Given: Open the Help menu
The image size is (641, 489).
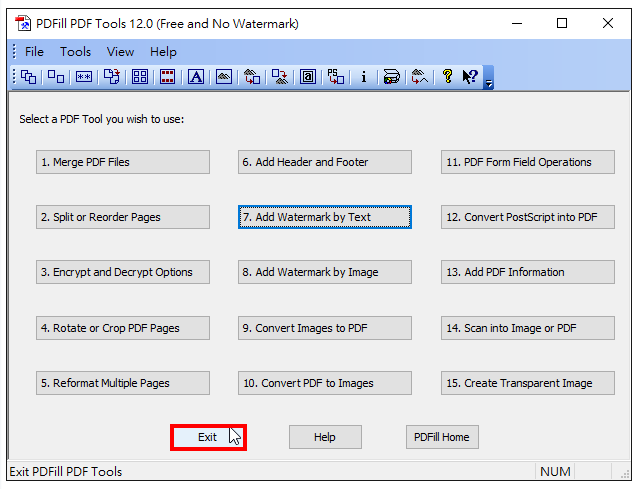Looking at the screenshot, I should click(163, 52).
